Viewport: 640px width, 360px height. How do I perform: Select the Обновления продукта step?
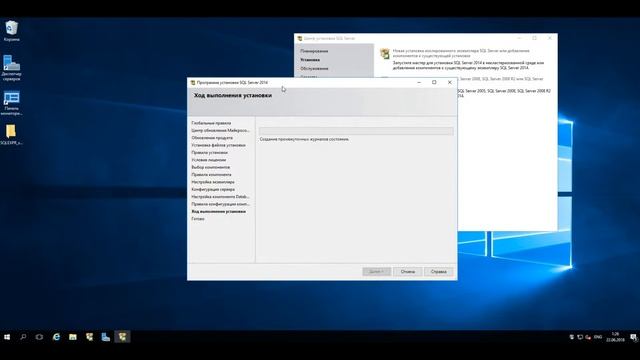(x=212, y=138)
